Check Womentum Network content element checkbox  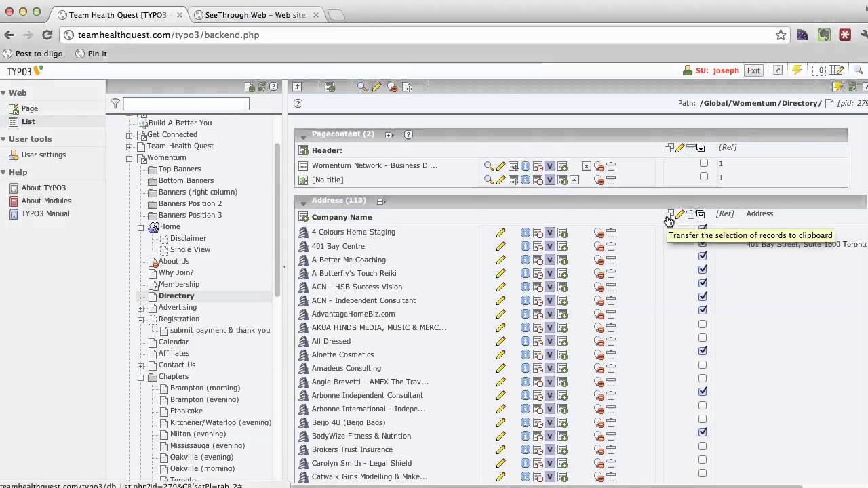(704, 163)
